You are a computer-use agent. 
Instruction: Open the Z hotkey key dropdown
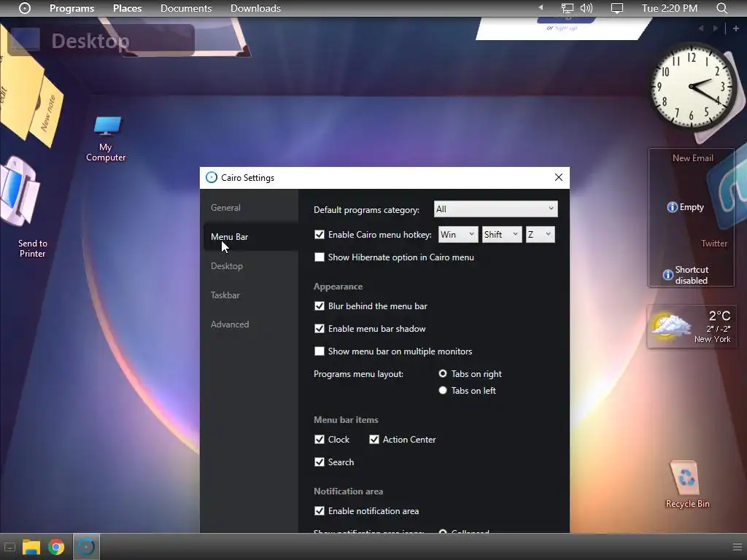click(x=541, y=234)
